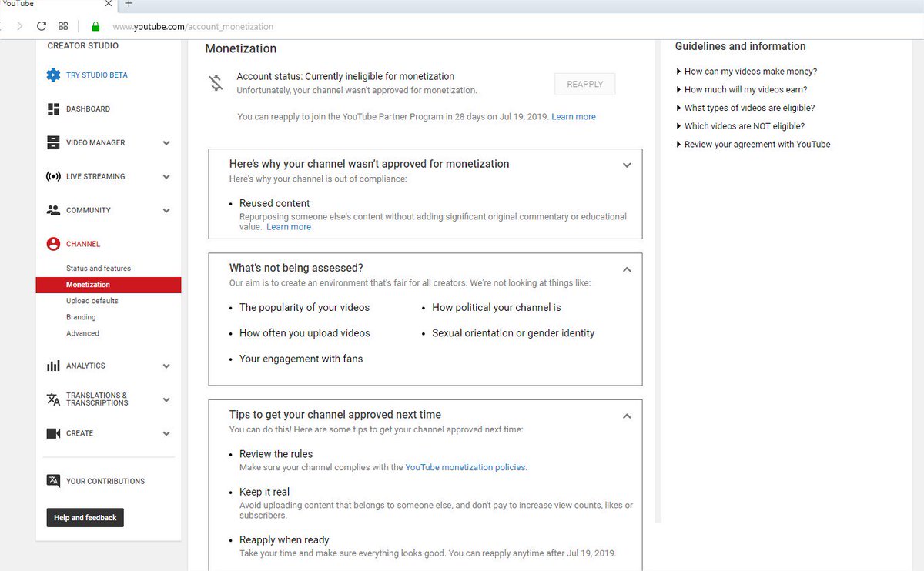Screen dimensions: 924x571
Task: Open the YouTube monetization policies link
Action: [x=465, y=467]
